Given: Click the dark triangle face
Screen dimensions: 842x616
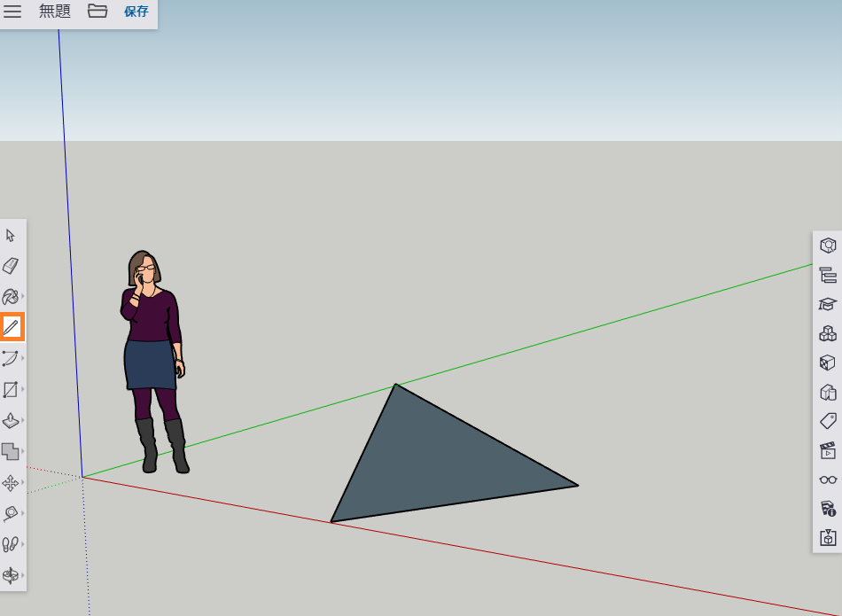Looking at the screenshot, I should [x=435, y=464].
